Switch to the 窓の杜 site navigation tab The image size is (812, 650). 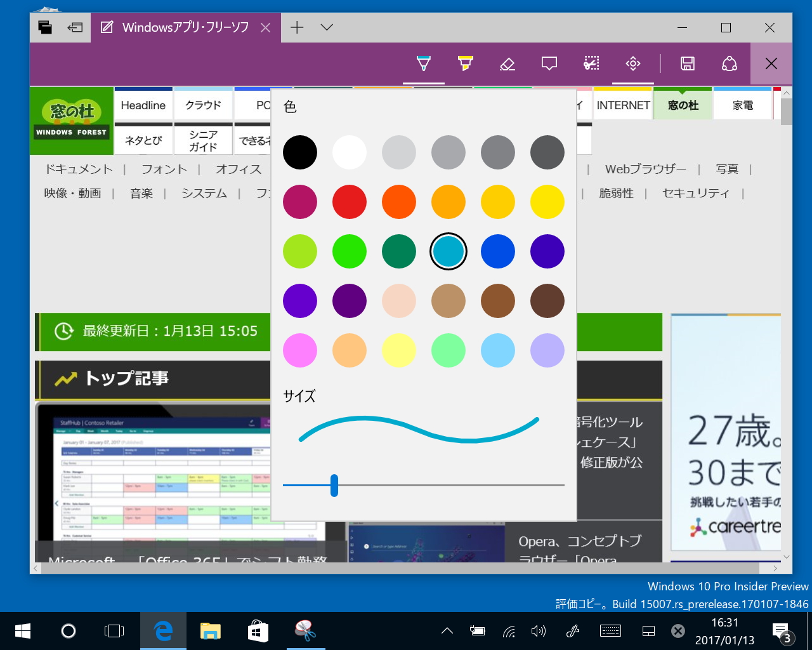(x=683, y=104)
